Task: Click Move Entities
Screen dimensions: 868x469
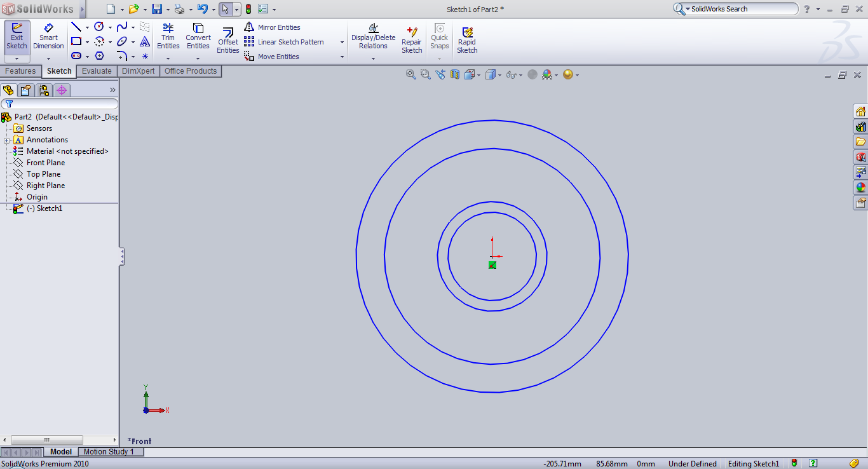Action: pyautogui.click(x=272, y=57)
